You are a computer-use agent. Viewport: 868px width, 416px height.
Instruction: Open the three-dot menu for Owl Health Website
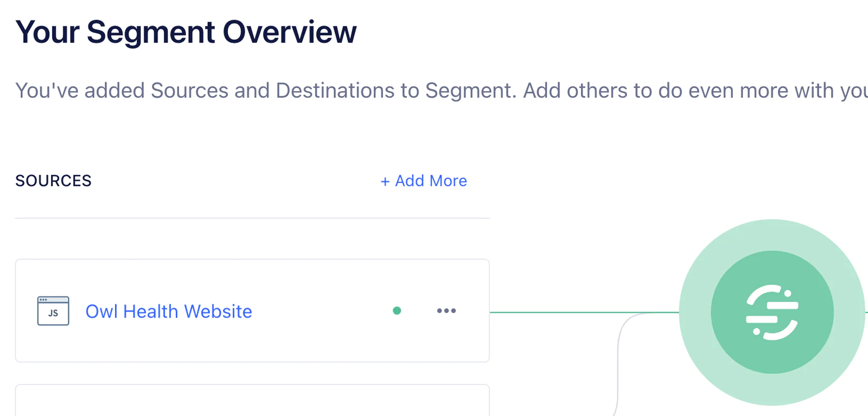point(446,311)
